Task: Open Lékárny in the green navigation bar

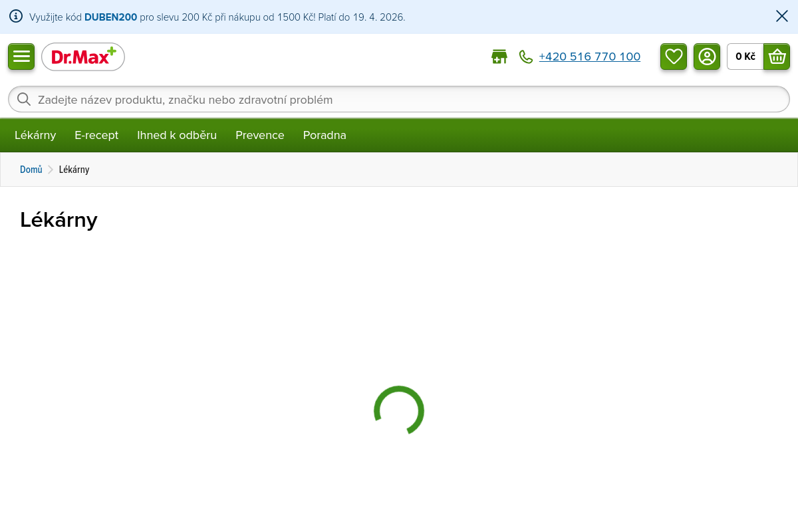Action: click(35, 136)
